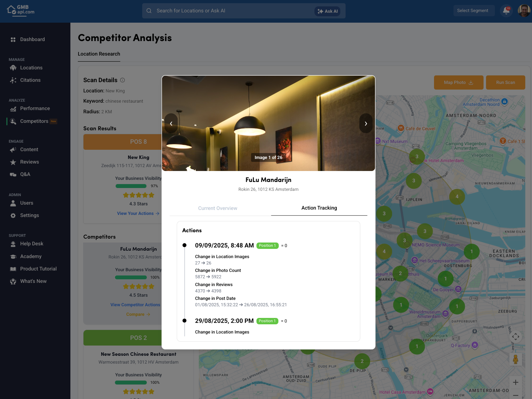Show next image in photo carousel
532x399 pixels.
coord(366,124)
